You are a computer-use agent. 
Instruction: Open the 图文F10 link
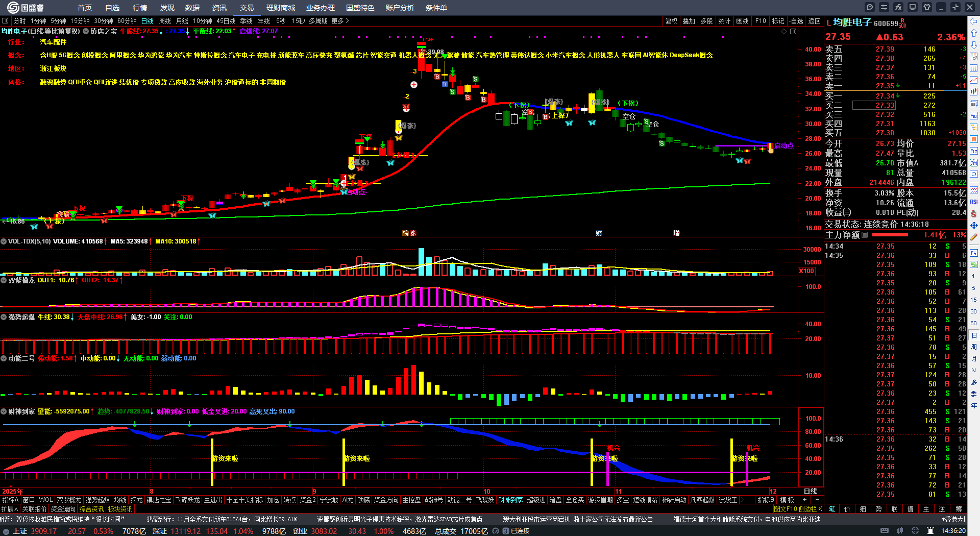pos(786,509)
